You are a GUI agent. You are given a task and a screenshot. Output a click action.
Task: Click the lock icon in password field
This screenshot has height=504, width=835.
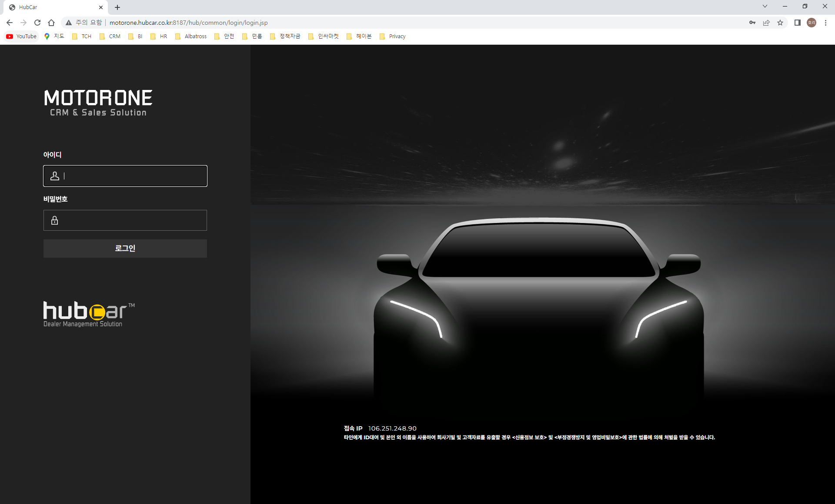click(55, 220)
